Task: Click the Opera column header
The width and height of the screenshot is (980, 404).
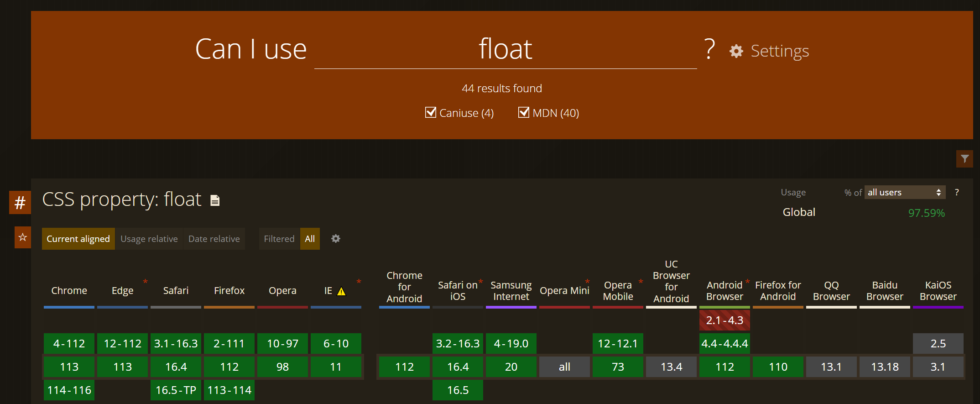Action: [283, 291]
